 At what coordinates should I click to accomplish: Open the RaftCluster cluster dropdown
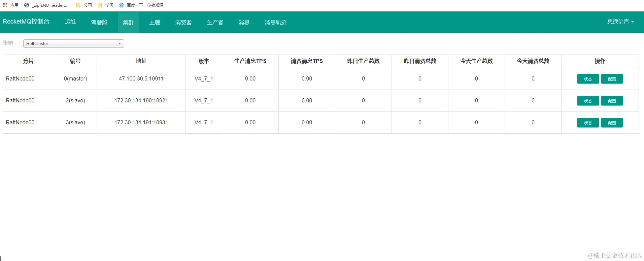74,43
